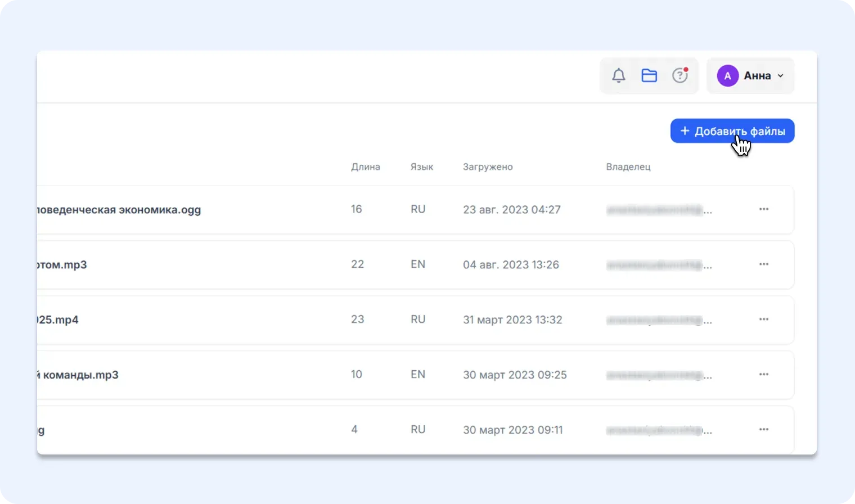Open more options for the 25.mp4 file
The image size is (855, 504).
763,319
